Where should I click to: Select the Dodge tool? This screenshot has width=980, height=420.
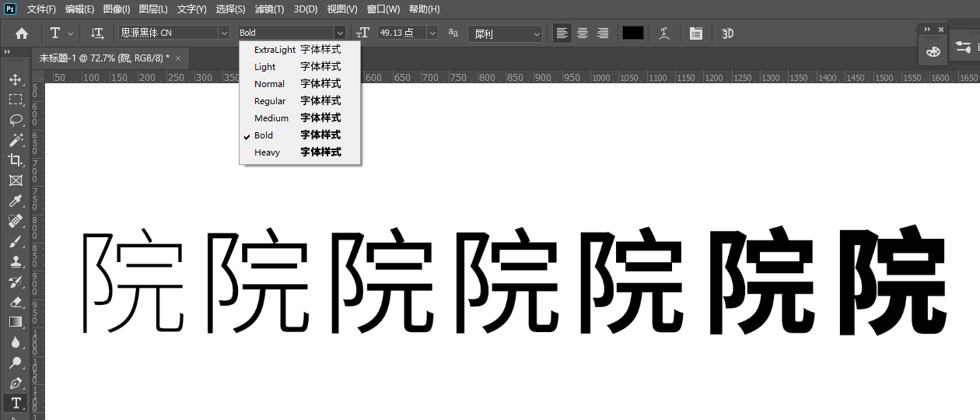click(x=16, y=362)
